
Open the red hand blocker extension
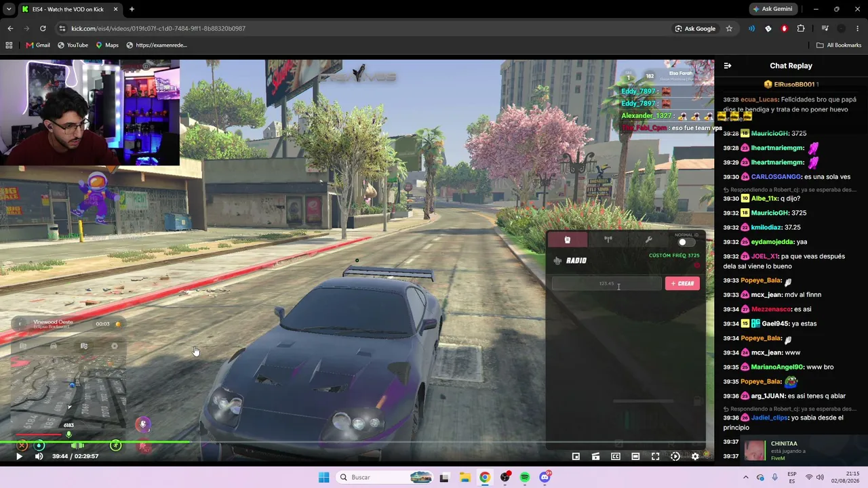click(785, 28)
